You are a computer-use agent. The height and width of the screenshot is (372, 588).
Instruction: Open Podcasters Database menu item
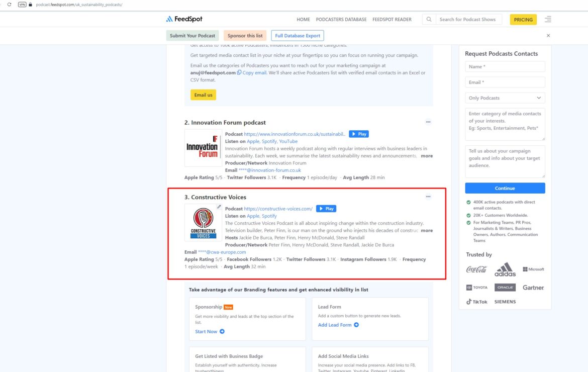pyautogui.click(x=341, y=20)
